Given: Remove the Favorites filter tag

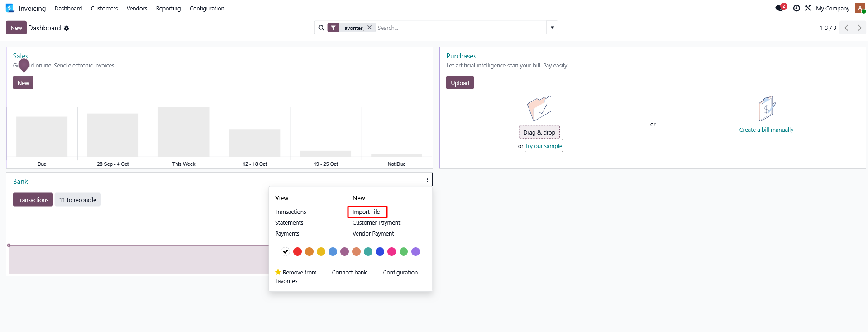Looking at the screenshot, I should coord(369,28).
